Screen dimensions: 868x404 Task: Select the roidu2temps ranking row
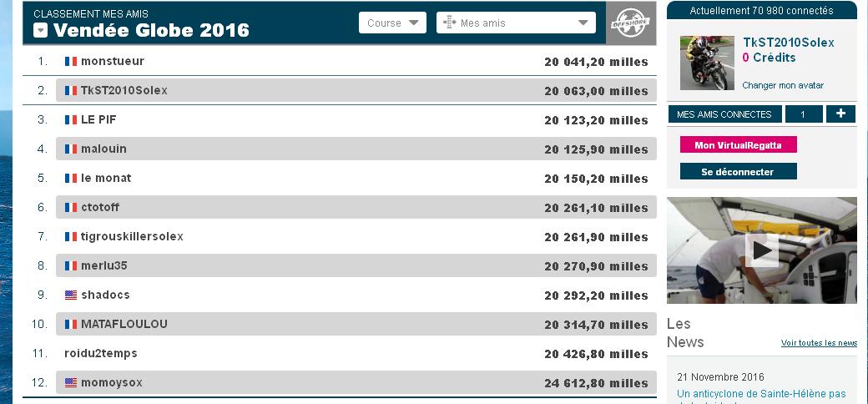100,354
